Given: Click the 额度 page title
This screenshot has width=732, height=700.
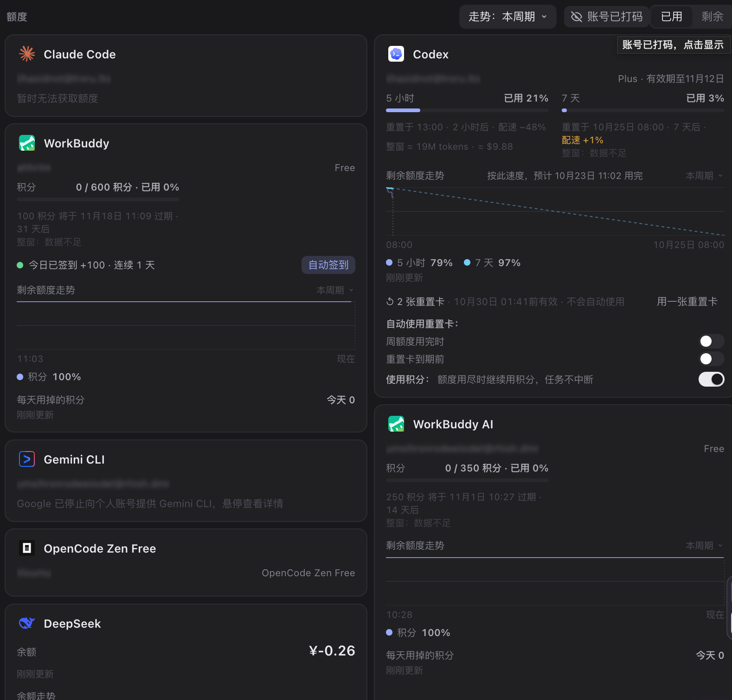Looking at the screenshot, I should (17, 17).
